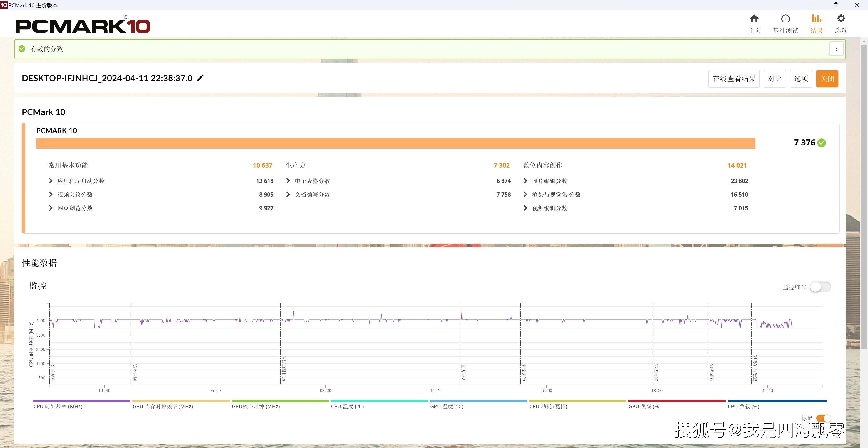This screenshot has width=868, height=448.
Task: Click the green check beside 有效的分数
Action: click(x=22, y=49)
